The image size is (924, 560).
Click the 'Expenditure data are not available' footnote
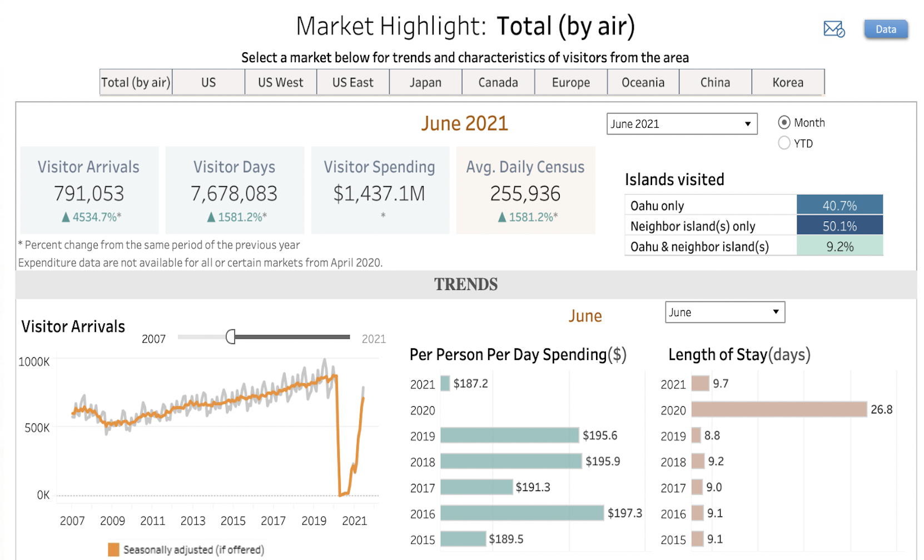point(200,263)
